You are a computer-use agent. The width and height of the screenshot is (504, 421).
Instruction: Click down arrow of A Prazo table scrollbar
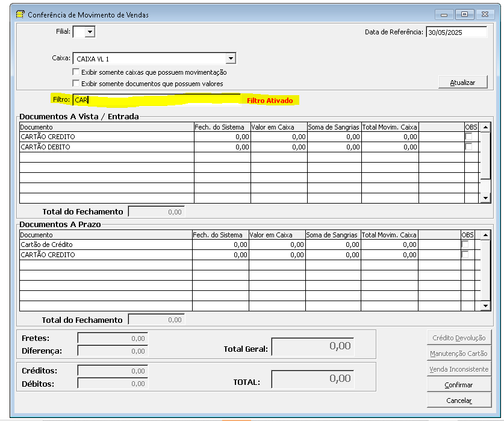click(x=485, y=306)
